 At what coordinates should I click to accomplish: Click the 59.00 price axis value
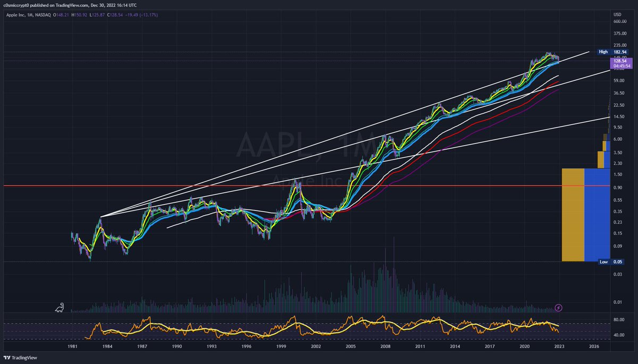(x=618, y=81)
